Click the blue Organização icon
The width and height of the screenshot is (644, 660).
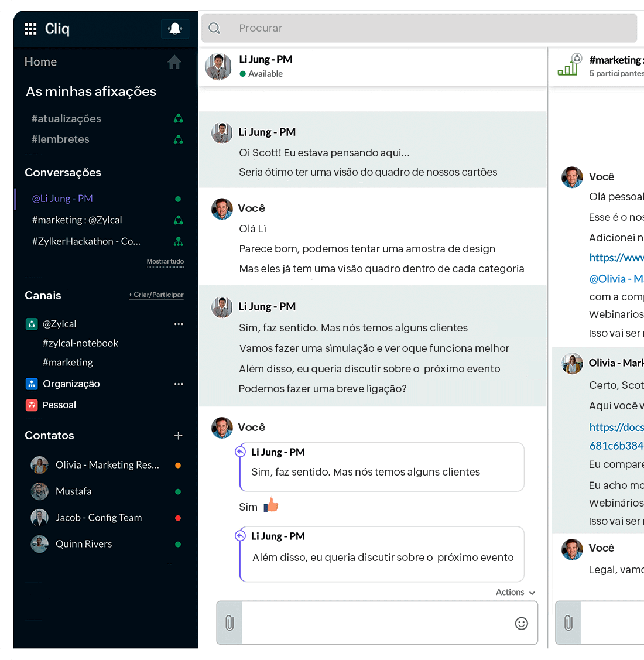pos(32,384)
